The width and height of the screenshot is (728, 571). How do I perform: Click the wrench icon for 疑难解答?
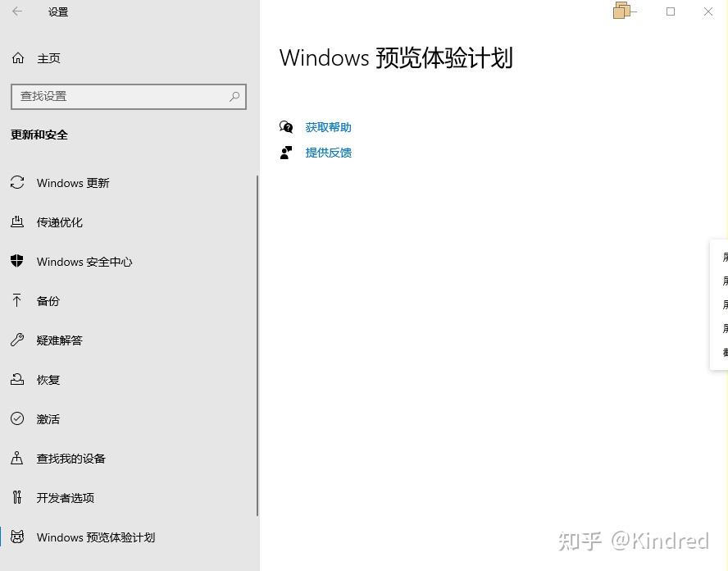(17, 340)
